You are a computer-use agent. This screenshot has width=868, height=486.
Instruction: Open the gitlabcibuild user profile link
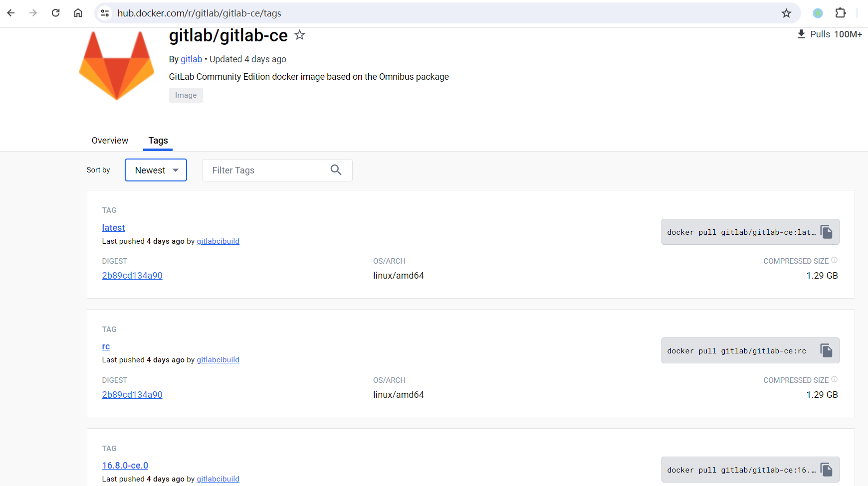tap(218, 241)
